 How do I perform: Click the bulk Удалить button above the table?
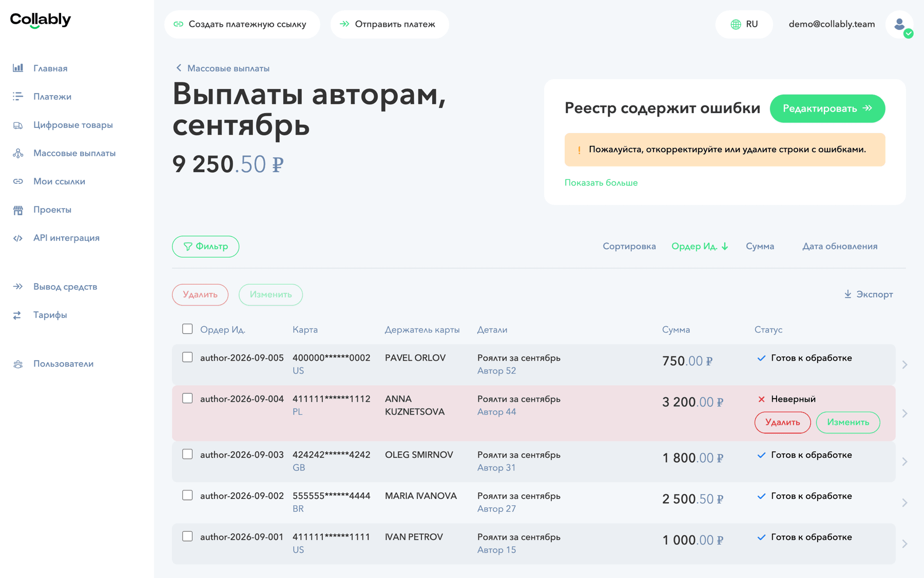[200, 295]
